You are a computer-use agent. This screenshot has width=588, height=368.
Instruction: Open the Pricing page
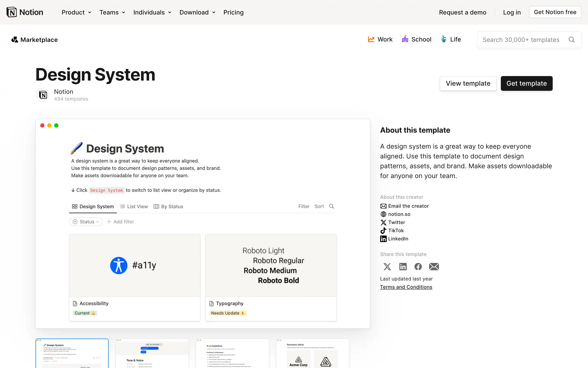coord(233,12)
